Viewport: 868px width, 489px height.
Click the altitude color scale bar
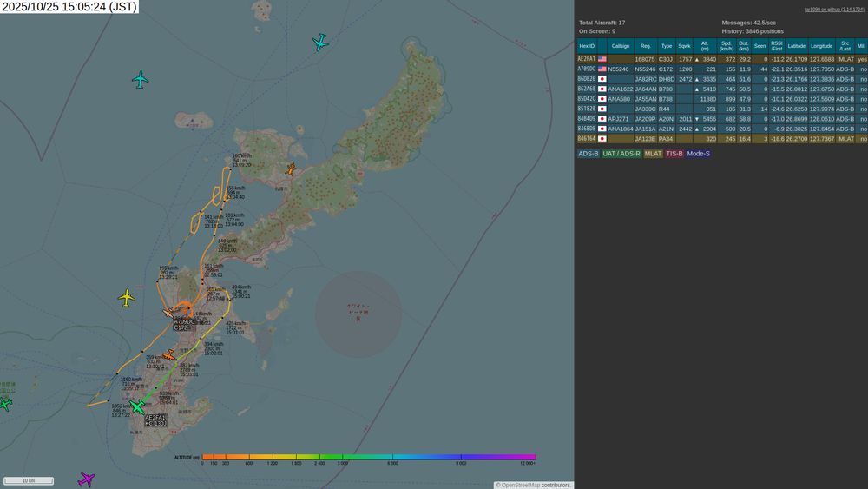click(x=369, y=457)
